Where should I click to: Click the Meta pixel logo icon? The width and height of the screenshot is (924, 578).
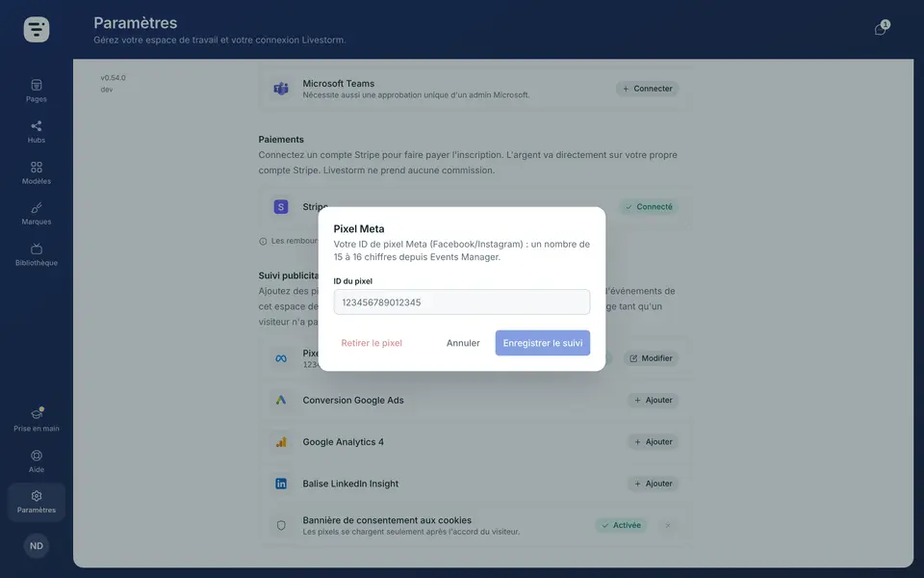coord(281,358)
